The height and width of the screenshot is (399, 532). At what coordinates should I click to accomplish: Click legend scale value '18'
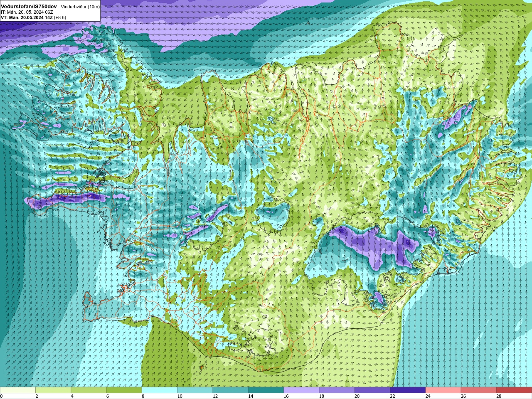pyautogui.click(x=322, y=396)
